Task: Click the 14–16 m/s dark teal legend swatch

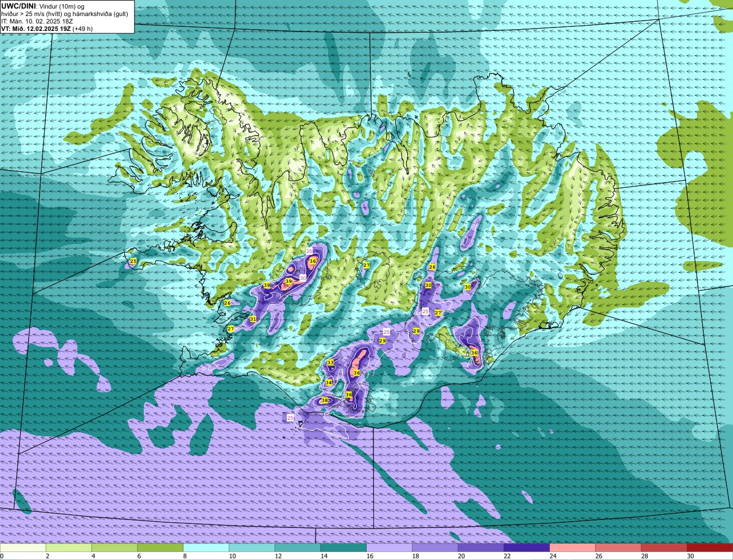Action: coord(344,547)
